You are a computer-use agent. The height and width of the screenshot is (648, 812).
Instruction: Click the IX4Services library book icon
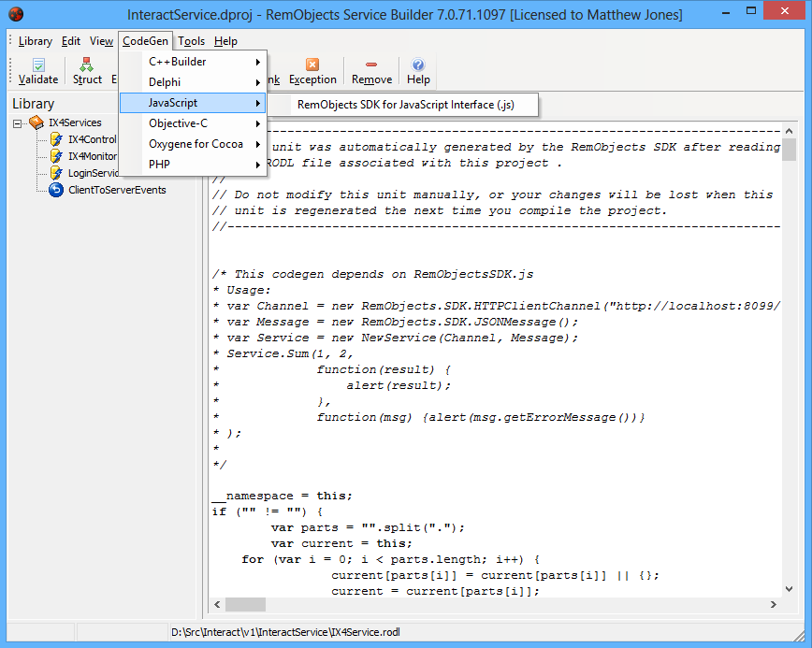click(x=36, y=122)
